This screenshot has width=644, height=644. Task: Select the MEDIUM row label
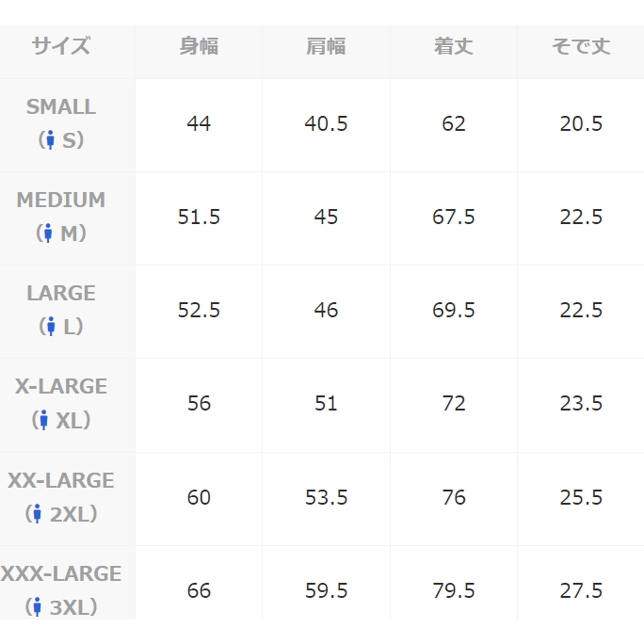pyautogui.click(x=61, y=200)
